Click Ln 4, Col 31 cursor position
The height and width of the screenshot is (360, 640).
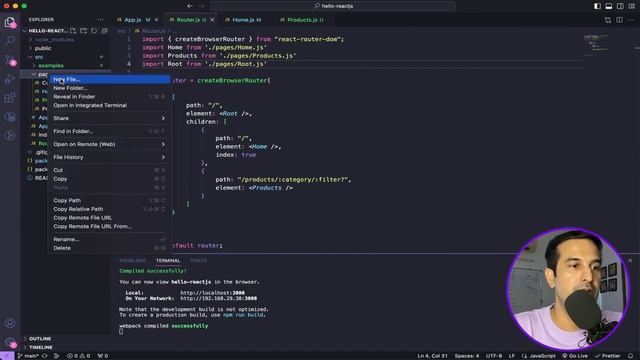click(433, 356)
